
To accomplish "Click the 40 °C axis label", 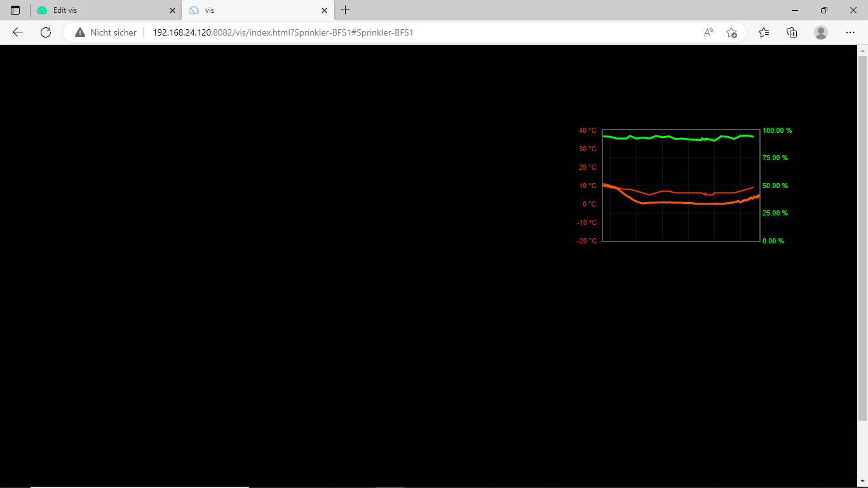I will (588, 130).
